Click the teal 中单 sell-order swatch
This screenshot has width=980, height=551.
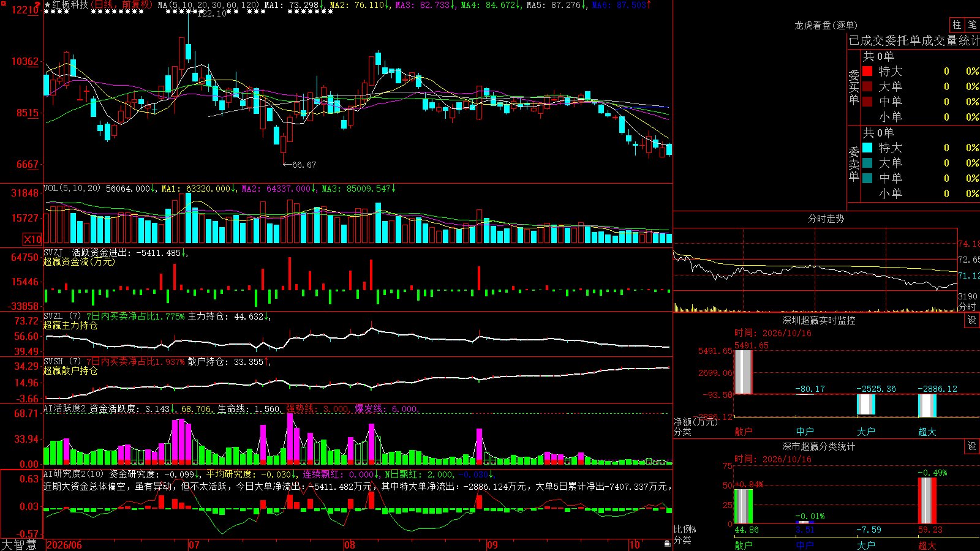[x=867, y=178]
